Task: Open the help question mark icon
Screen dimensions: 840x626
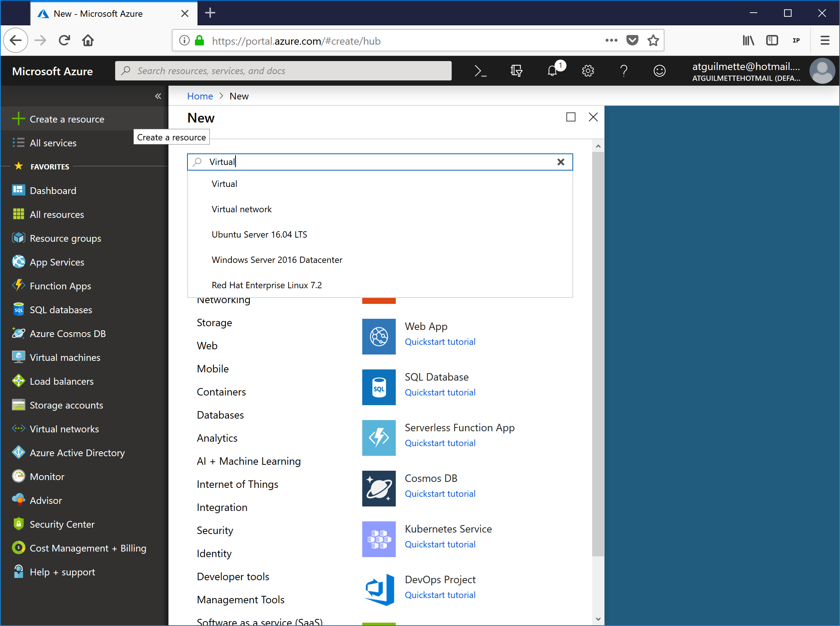Action: point(623,71)
